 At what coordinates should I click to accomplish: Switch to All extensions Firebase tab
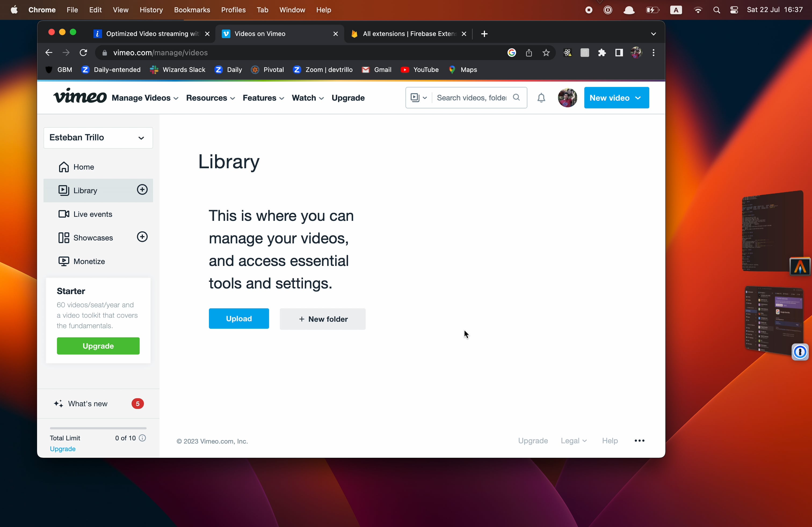408,34
